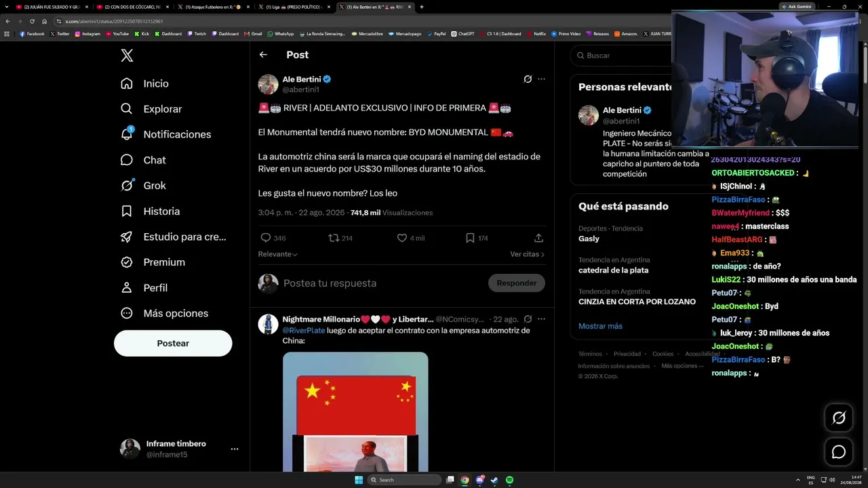Expand Ver citas quotes link

528,254
